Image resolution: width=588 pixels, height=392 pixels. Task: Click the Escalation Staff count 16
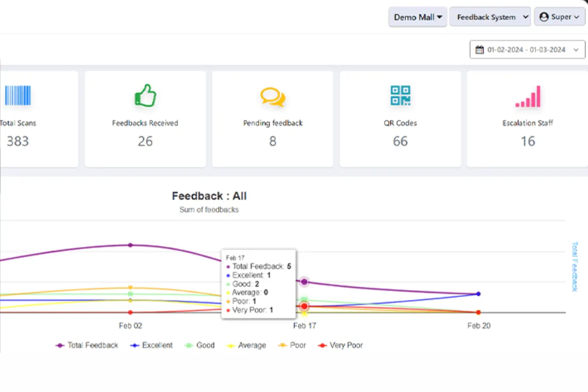[528, 141]
